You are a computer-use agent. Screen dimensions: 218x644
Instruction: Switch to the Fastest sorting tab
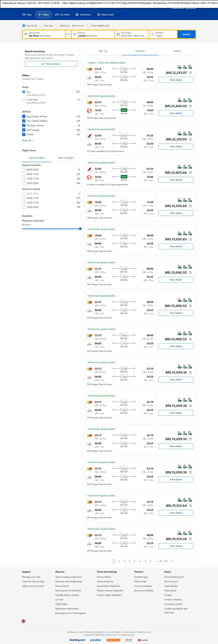point(177,51)
